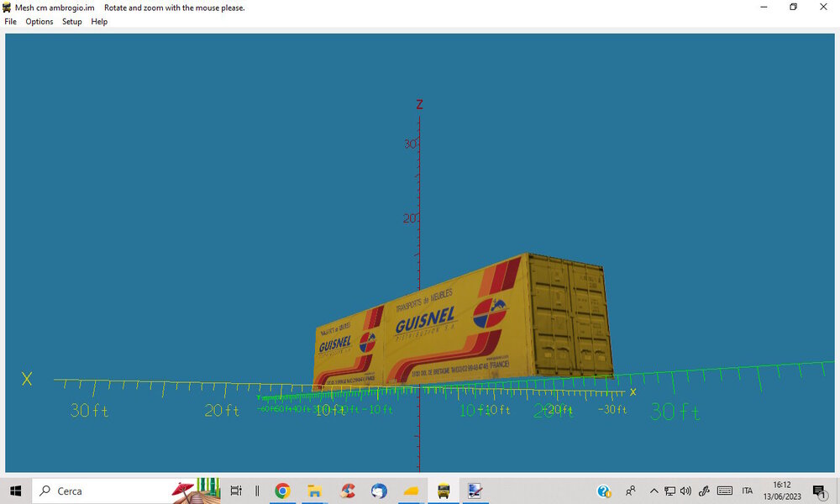840x504 pixels.
Task: Click the pen workspace tray icon
Action: (704, 491)
